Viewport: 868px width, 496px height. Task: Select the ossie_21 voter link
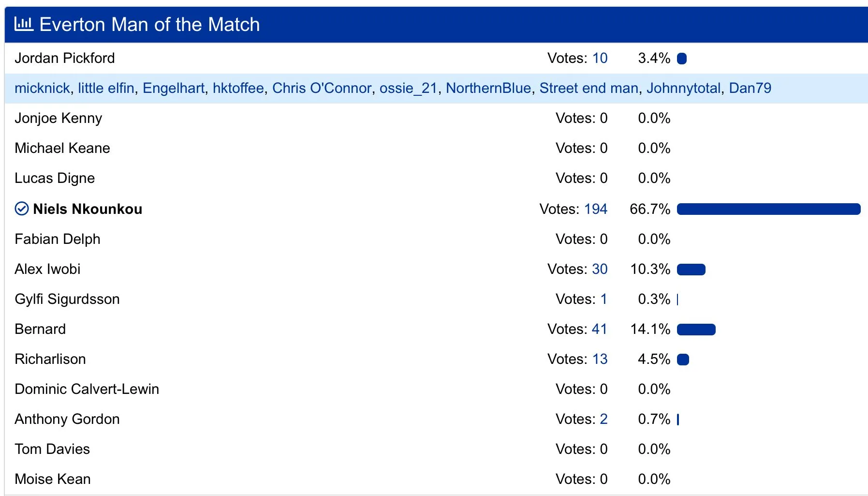tap(408, 88)
